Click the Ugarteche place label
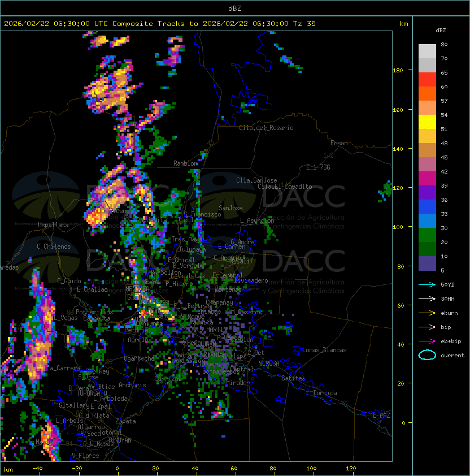The image size is (470, 476). pos(140,358)
